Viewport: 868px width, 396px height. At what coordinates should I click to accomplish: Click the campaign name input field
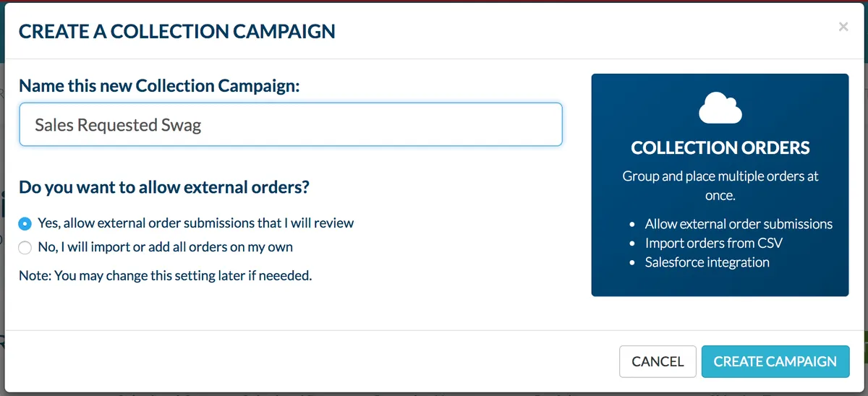click(x=291, y=125)
